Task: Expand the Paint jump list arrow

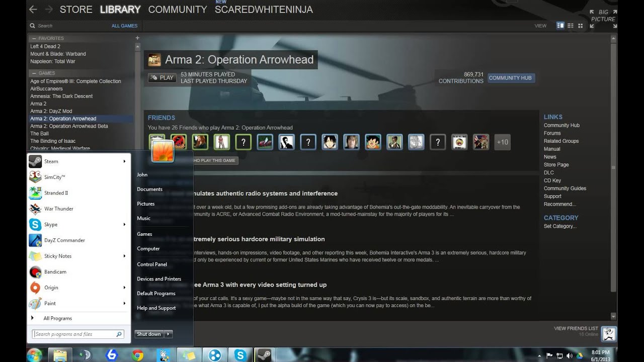Action: (124, 304)
